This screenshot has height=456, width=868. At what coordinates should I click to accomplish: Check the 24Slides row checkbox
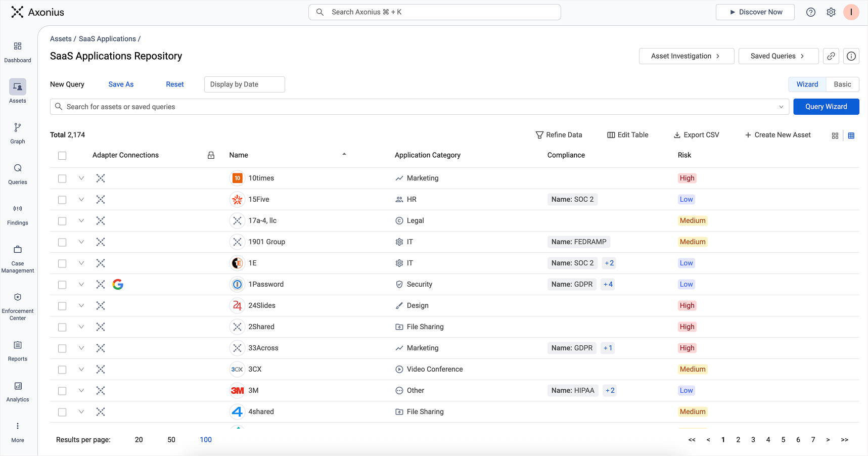62,306
